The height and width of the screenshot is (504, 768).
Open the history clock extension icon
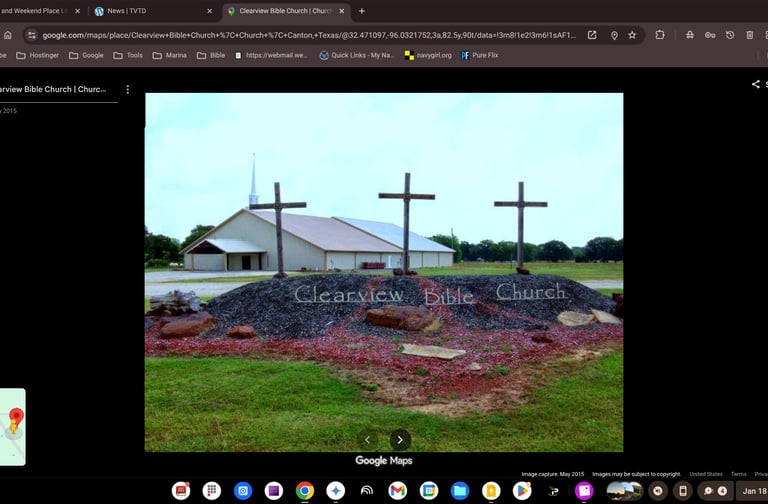(x=730, y=35)
